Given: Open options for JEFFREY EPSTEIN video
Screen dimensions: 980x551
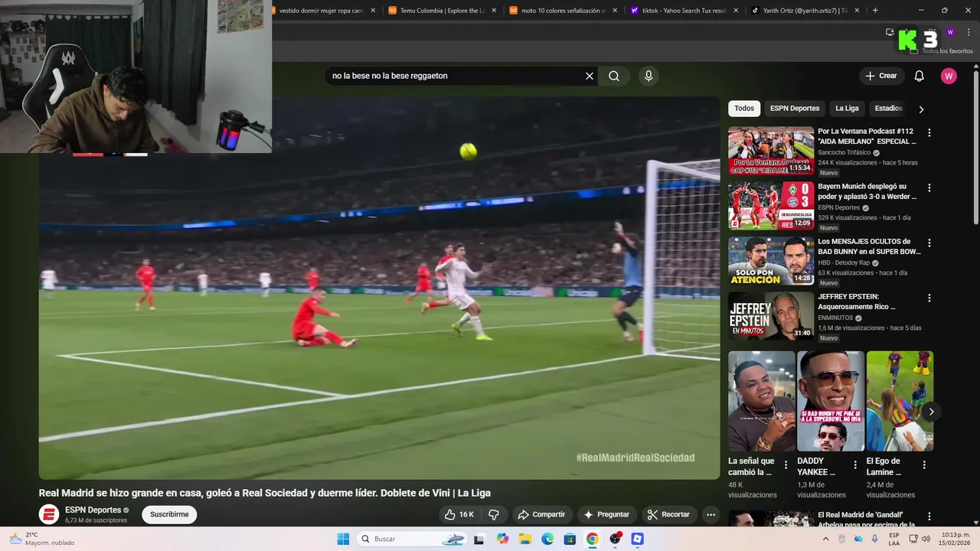Looking at the screenshot, I should pos(929,298).
